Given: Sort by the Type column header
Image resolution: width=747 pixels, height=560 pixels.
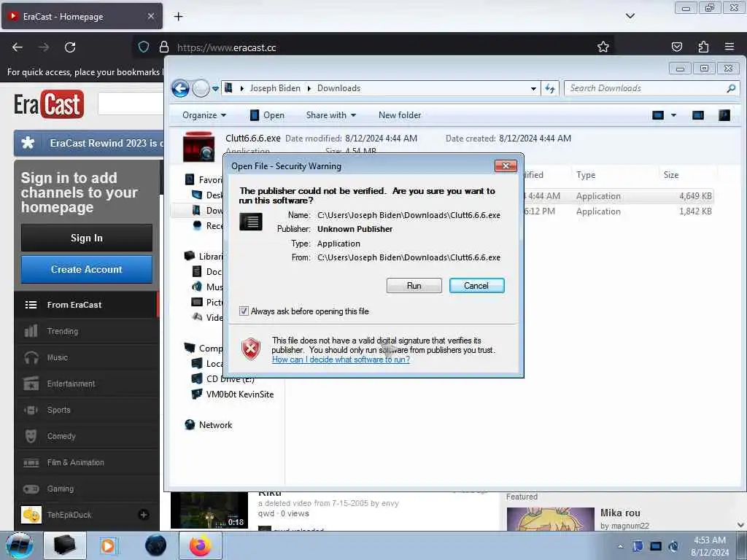Looking at the screenshot, I should [x=586, y=175].
